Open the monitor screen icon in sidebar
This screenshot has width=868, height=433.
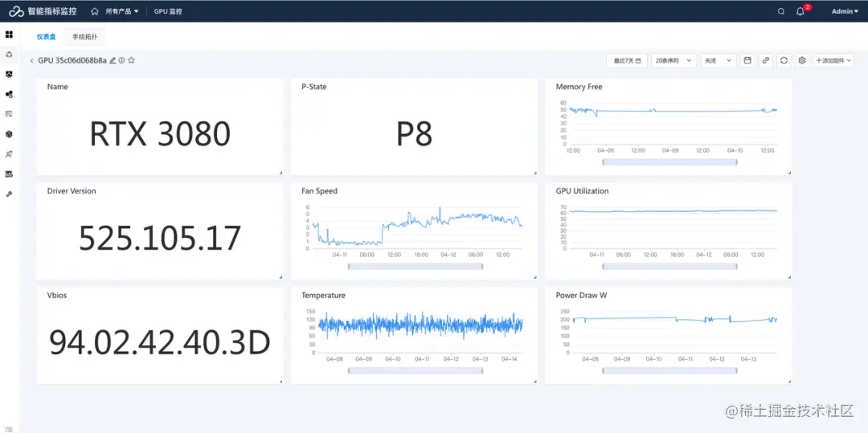tap(9, 74)
